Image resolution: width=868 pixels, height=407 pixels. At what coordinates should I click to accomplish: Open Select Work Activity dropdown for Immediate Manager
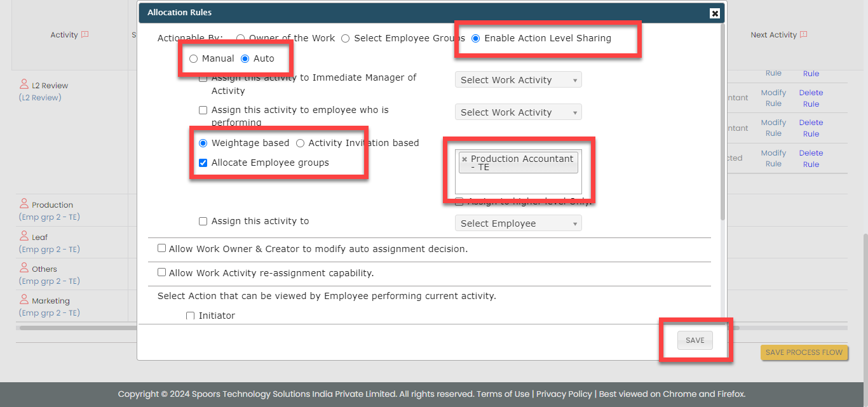click(x=518, y=80)
